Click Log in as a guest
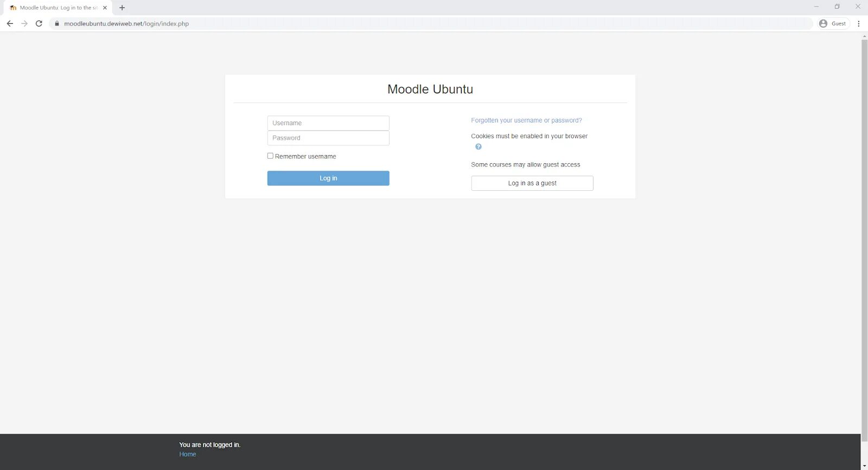The width and height of the screenshot is (868, 470). pyautogui.click(x=532, y=183)
